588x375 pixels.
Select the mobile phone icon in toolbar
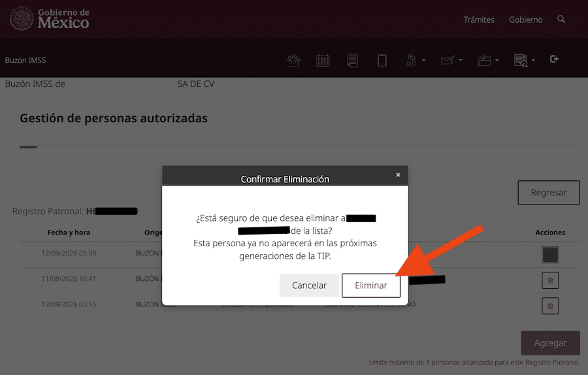click(x=382, y=60)
